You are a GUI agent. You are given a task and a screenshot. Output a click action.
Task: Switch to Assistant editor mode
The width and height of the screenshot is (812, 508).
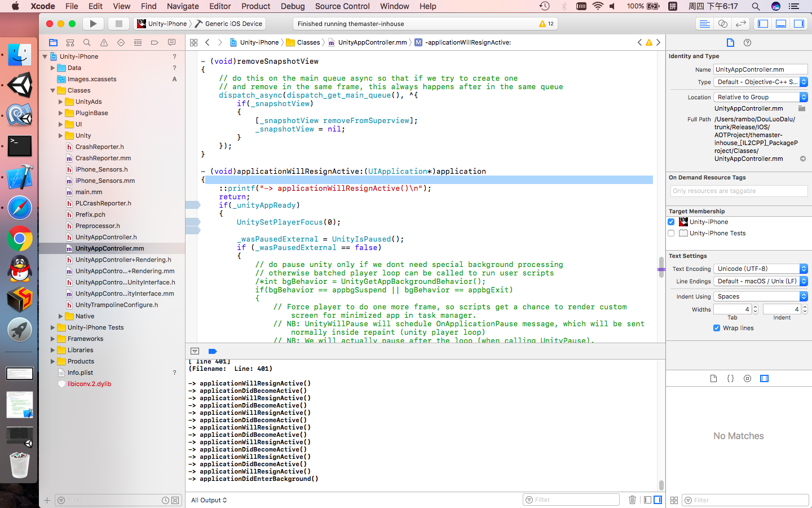[722, 24]
